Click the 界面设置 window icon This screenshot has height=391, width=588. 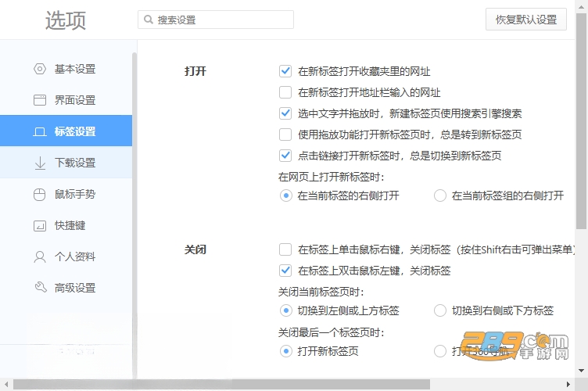pos(40,100)
